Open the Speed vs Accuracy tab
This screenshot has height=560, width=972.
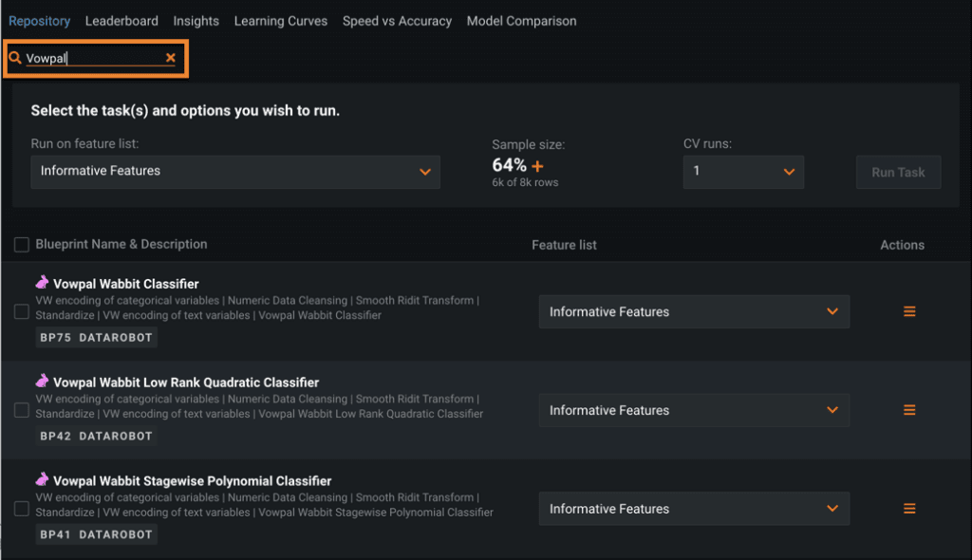click(x=398, y=21)
